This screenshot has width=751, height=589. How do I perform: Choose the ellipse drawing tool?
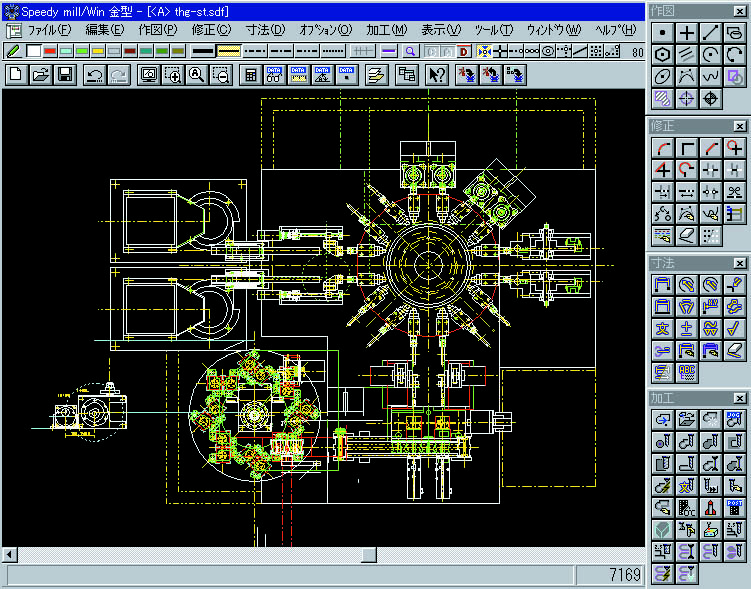[x=662, y=76]
